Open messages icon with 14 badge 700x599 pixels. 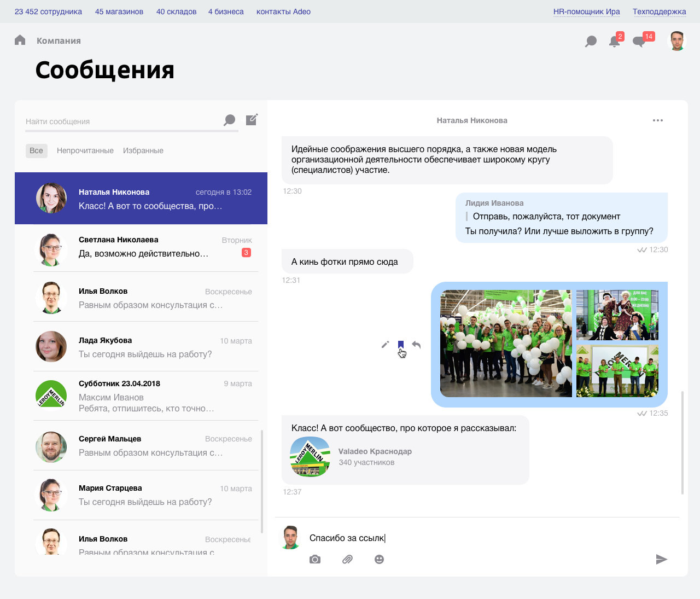click(x=639, y=42)
